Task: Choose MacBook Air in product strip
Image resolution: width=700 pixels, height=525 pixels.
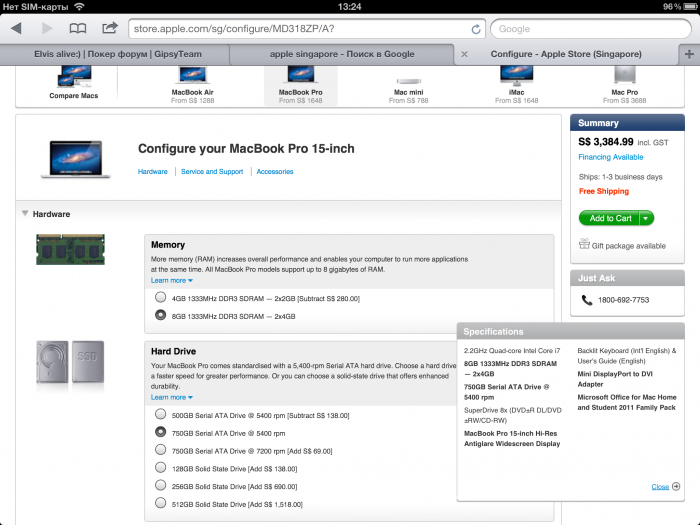Action: tap(192, 85)
